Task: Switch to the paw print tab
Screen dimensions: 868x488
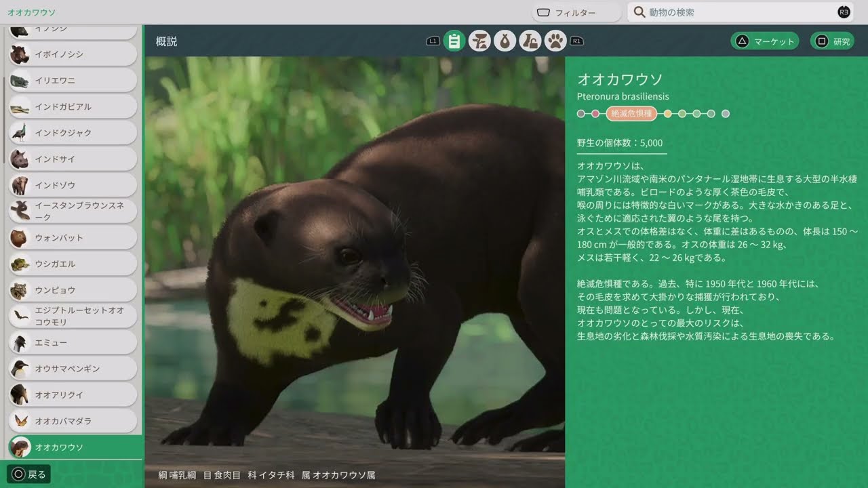Action: coord(555,41)
